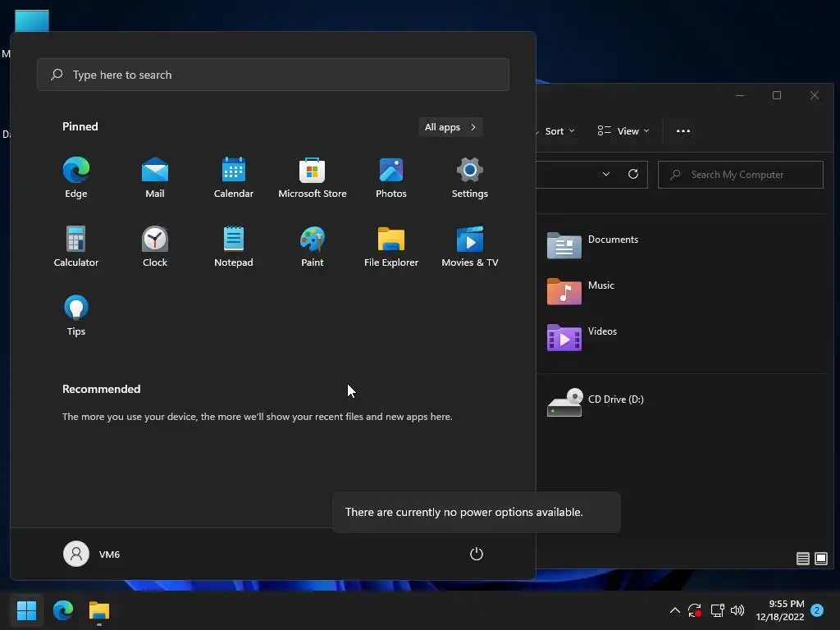The height and width of the screenshot is (630, 840).
Task: Select the Videos folder in File Explorer
Action: coord(582,338)
